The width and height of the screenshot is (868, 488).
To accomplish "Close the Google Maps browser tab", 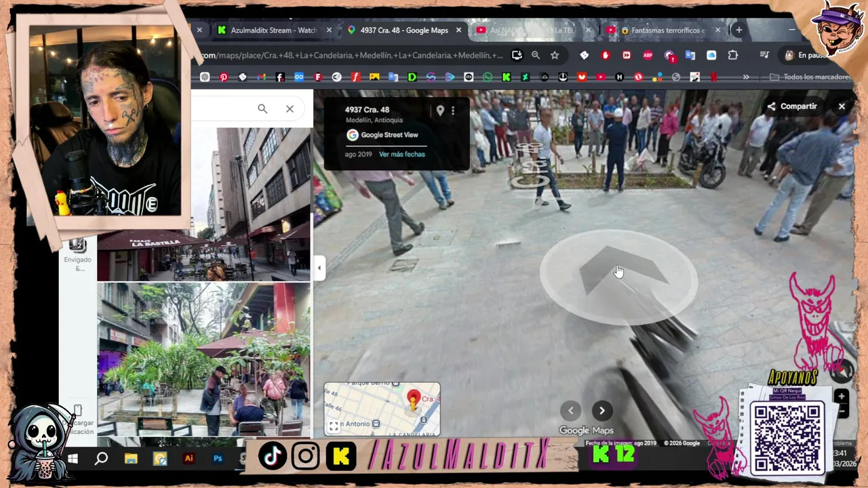I will (458, 30).
